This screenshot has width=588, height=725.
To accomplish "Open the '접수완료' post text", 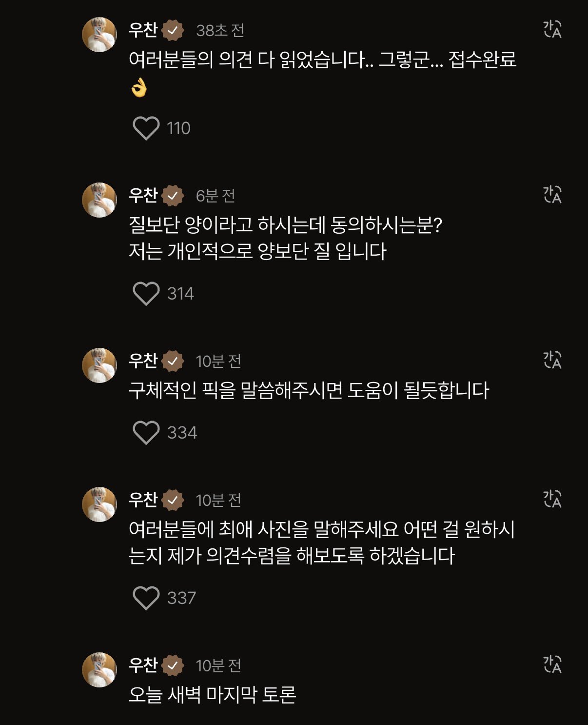I will (322, 60).
